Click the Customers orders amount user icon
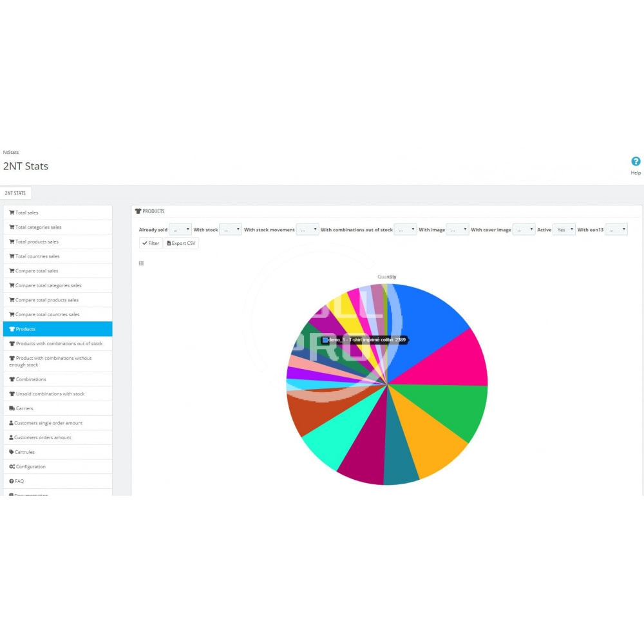Viewport: 644px width, 644px height. pos(12,438)
